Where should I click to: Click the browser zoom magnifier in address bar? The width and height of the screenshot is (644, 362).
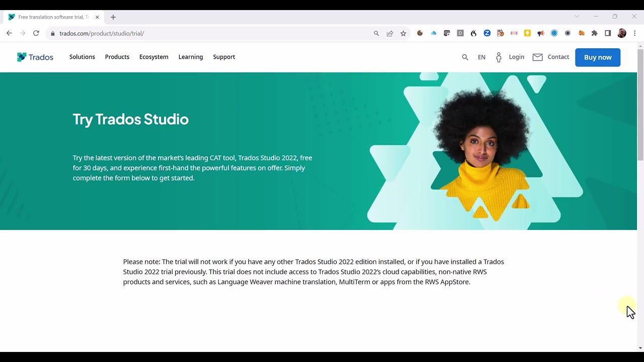tap(376, 33)
